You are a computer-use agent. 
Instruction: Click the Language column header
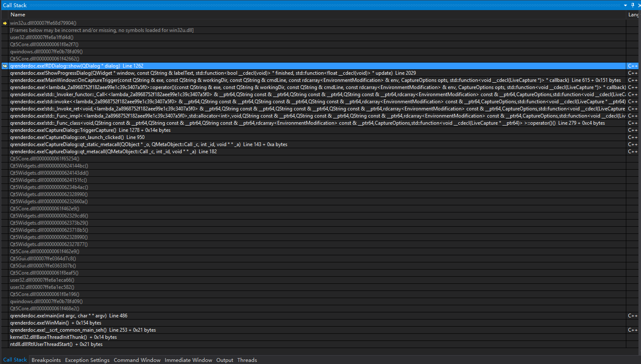tap(633, 14)
